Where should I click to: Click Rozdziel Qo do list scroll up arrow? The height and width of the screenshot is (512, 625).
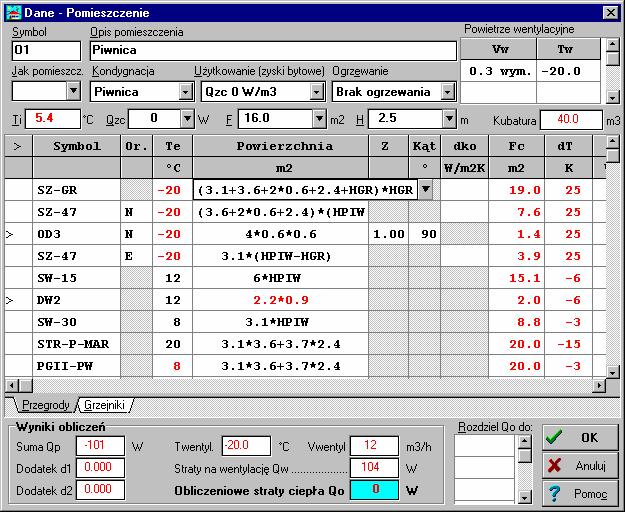point(525,441)
